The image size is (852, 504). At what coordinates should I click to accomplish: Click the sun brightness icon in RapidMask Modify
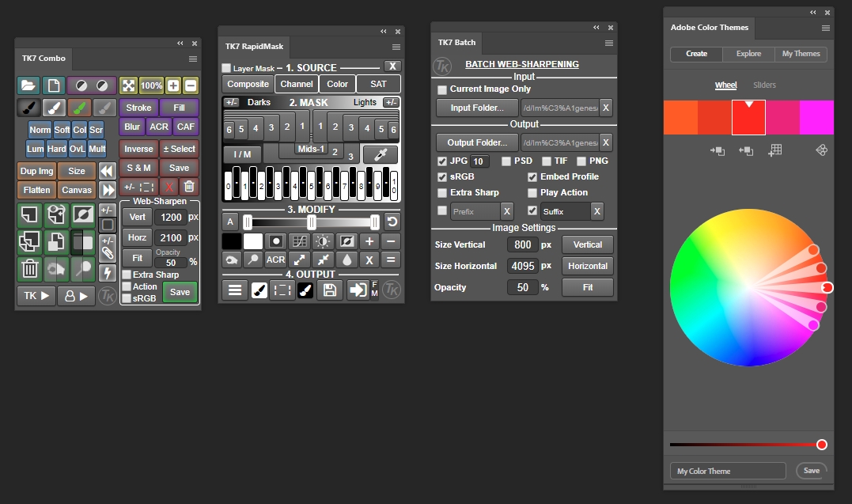coord(323,241)
